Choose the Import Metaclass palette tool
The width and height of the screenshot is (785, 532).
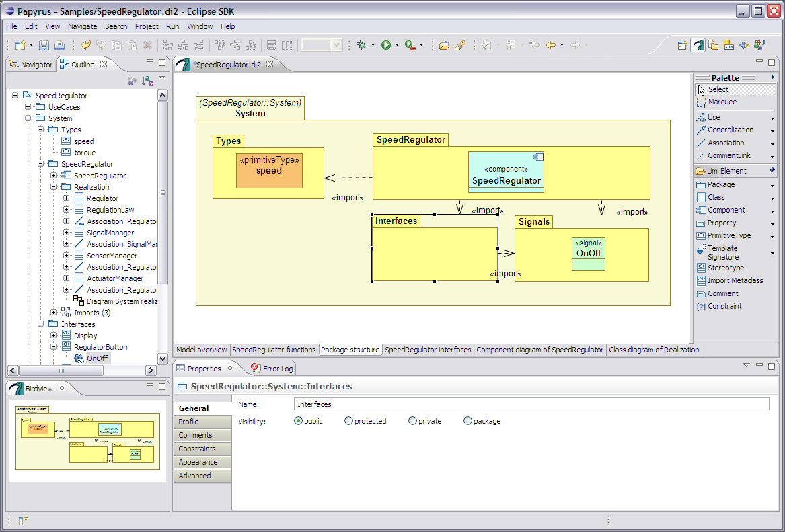(x=735, y=280)
